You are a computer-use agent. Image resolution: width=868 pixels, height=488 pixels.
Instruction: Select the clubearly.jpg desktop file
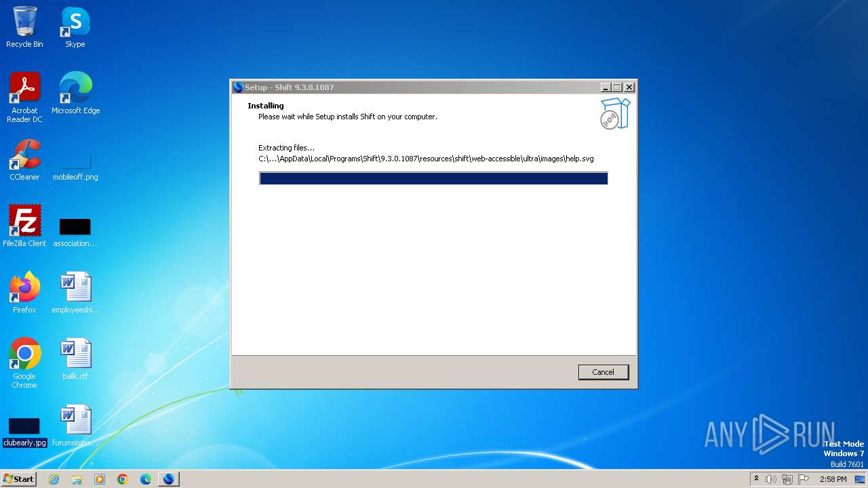24,432
